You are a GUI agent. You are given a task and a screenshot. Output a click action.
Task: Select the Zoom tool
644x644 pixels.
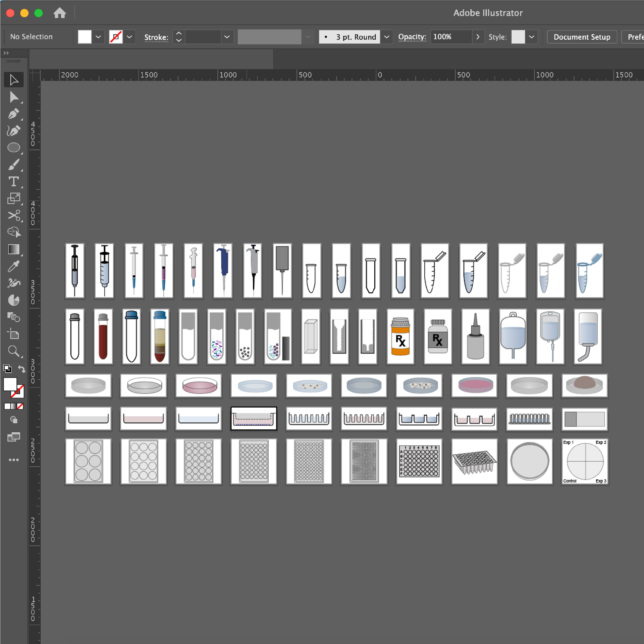coord(13,351)
